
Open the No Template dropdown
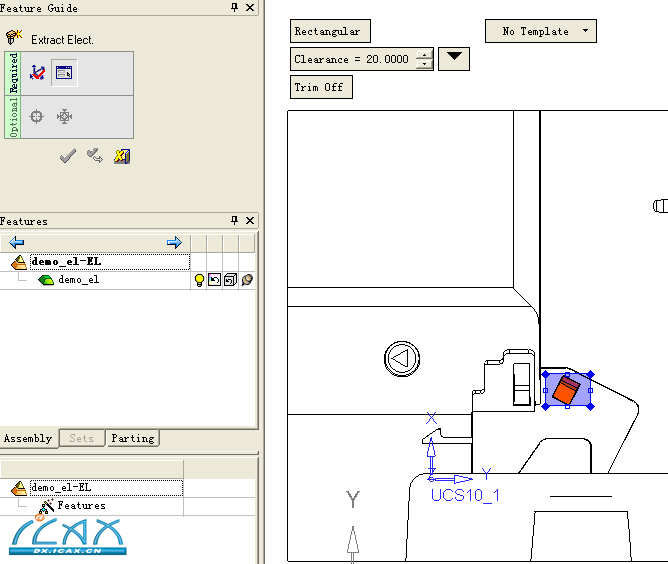(541, 32)
